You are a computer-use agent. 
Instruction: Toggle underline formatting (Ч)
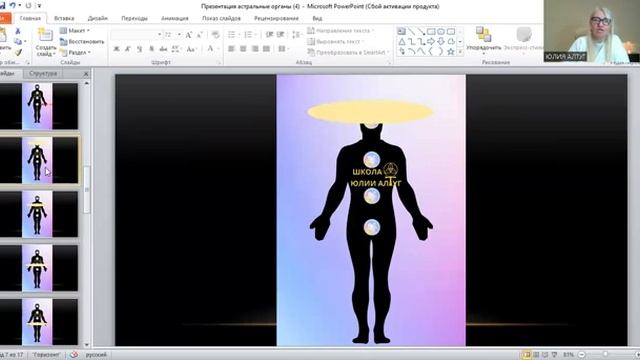coord(139,49)
